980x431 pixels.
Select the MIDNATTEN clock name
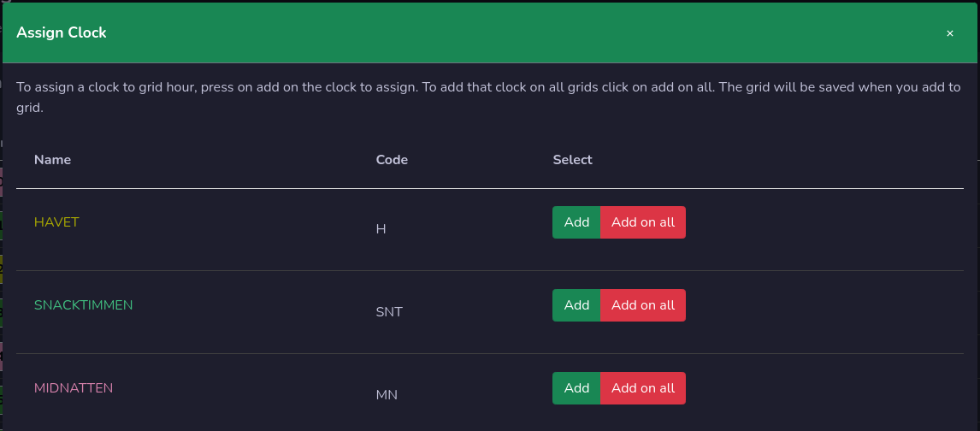click(x=74, y=388)
